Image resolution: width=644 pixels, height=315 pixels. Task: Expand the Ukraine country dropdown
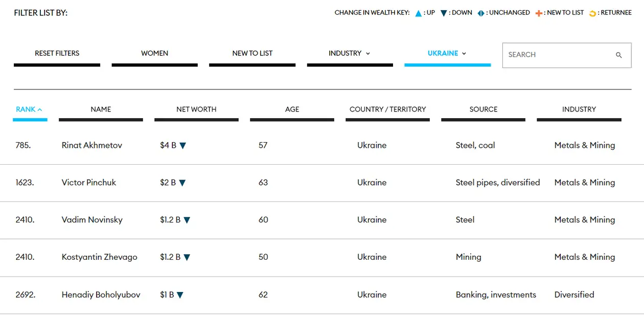pyautogui.click(x=447, y=53)
